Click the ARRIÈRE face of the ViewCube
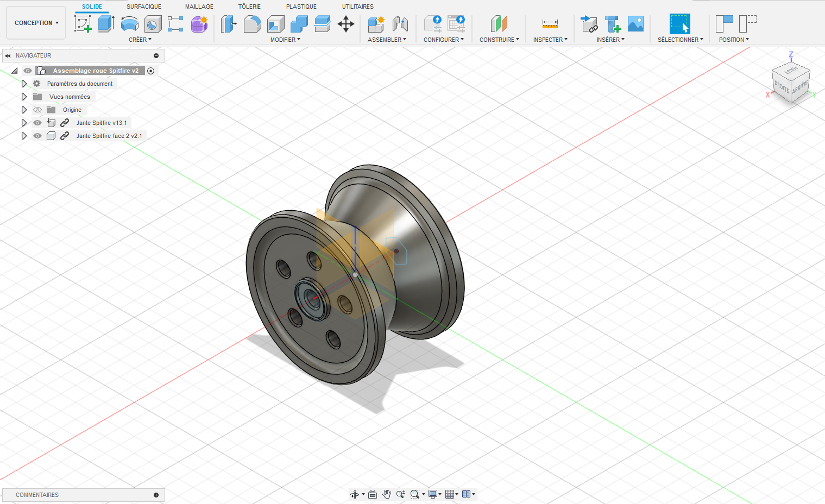The height and width of the screenshot is (504, 825). pyautogui.click(x=800, y=87)
